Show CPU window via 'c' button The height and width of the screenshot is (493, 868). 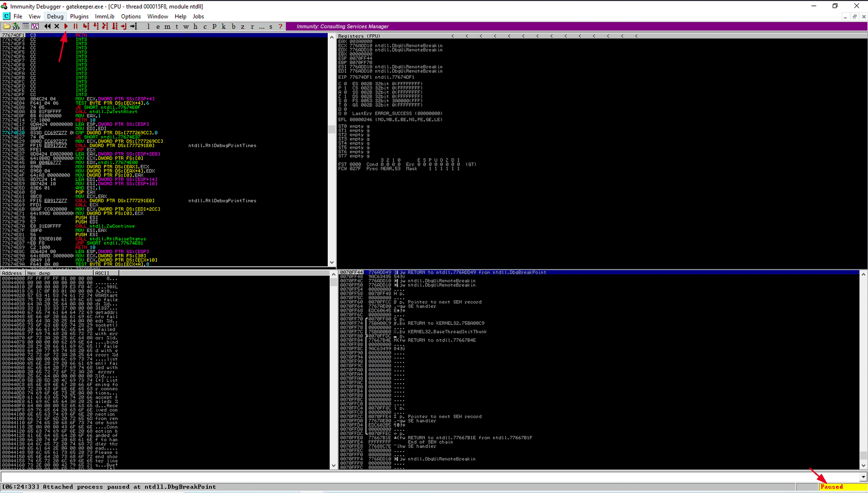[205, 26]
